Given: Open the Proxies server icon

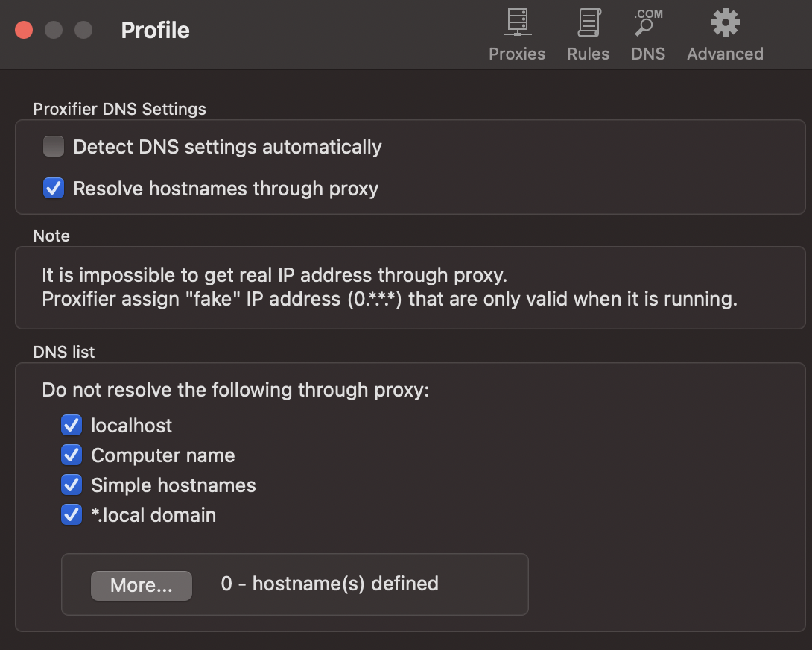Looking at the screenshot, I should point(516,24).
